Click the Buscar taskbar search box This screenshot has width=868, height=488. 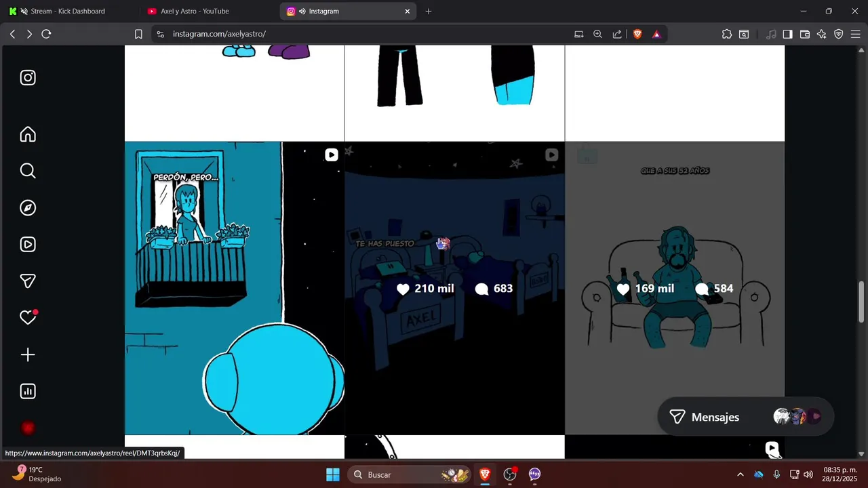point(410,474)
